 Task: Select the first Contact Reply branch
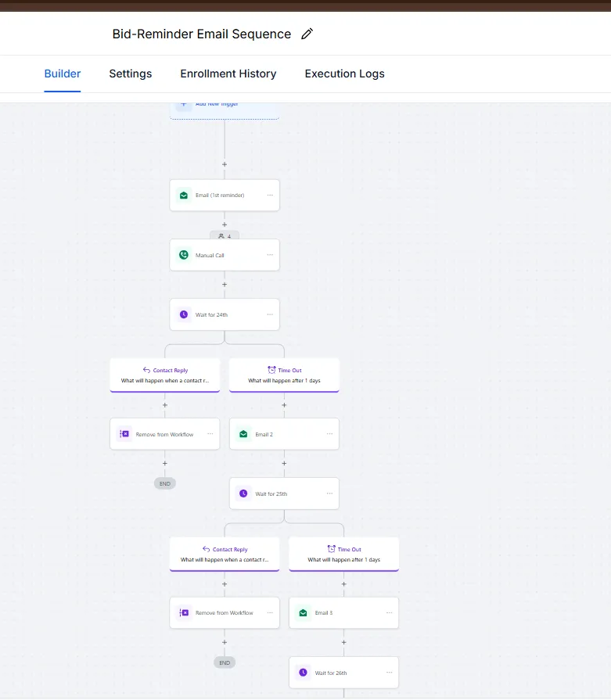(x=165, y=375)
